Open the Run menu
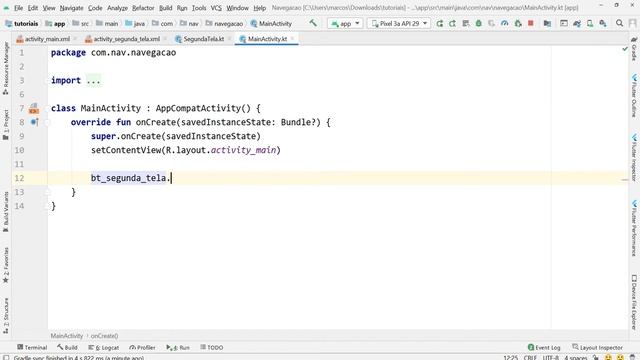The width and height of the screenshot is (640, 360). tap(182, 8)
